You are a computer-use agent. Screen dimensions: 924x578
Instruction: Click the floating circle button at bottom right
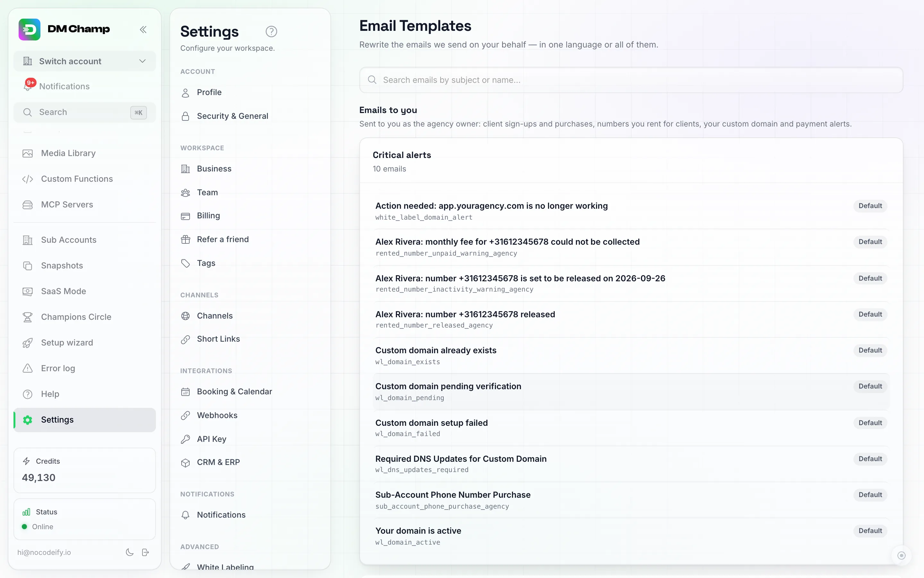901,555
